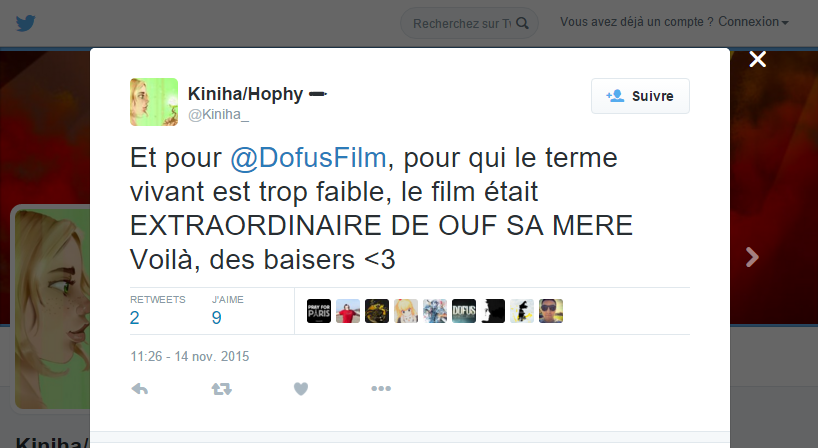
Task: Click the tweet timestamp 11:26 - 14 nov. 2015
Action: [190, 356]
